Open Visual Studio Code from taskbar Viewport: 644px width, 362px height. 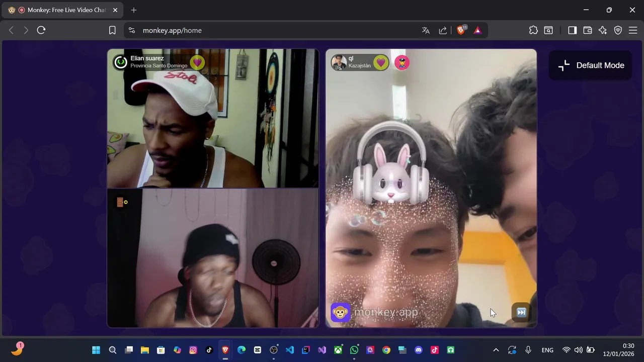(x=290, y=350)
